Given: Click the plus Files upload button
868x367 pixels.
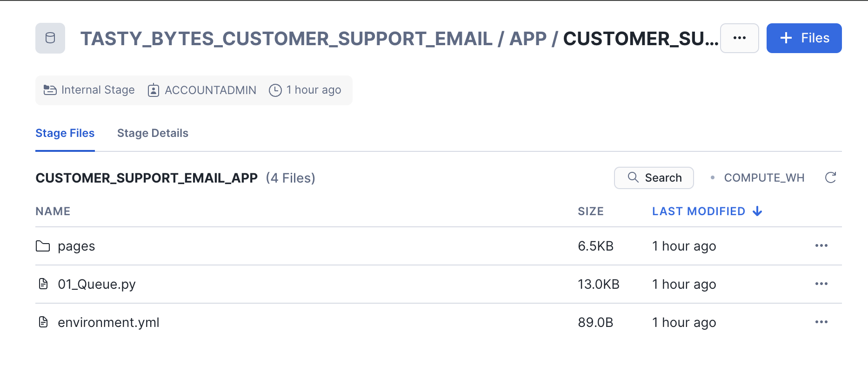Looking at the screenshot, I should pos(804,38).
